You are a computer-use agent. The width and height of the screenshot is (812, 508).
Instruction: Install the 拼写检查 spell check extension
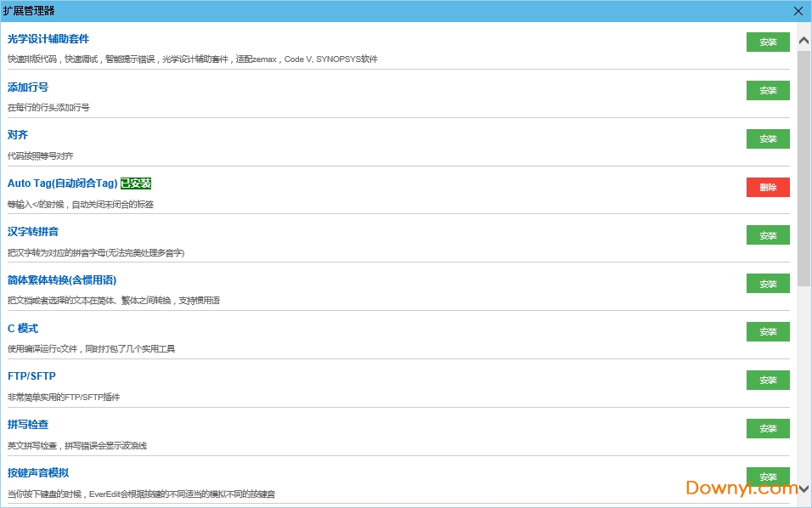[x=768, y=428]
